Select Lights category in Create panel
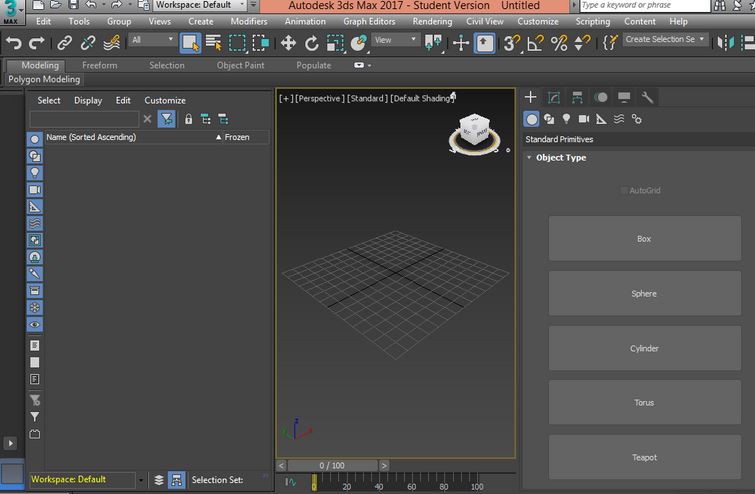Screen dimensions: 755x494 pyautogui.click(x=566, y=119)
